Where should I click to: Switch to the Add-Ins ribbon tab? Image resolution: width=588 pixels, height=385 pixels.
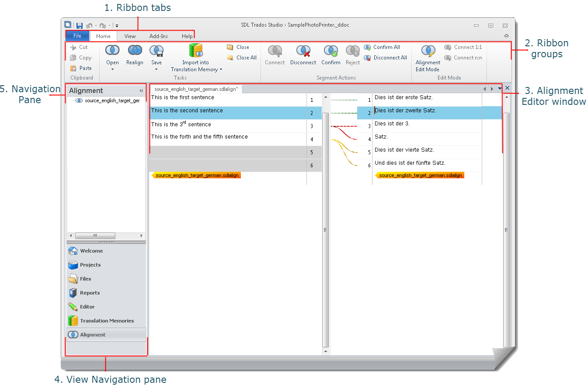[159, 36]
